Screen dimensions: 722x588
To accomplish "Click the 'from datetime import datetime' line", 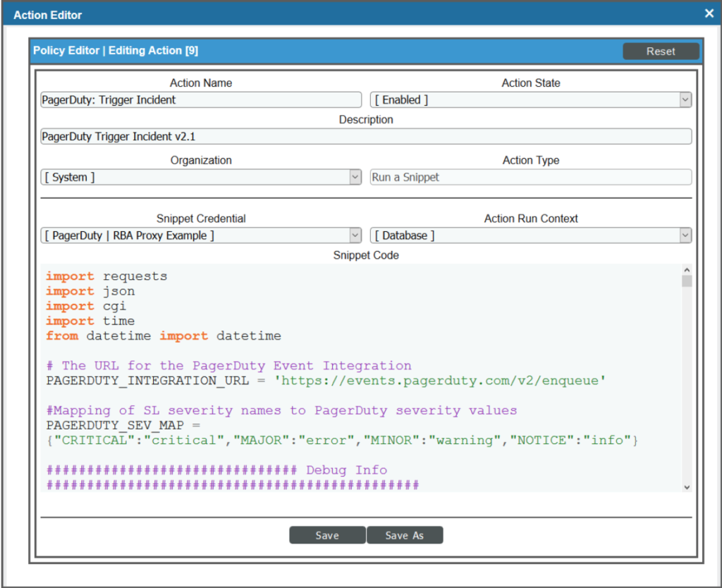I will click(164, 336).
